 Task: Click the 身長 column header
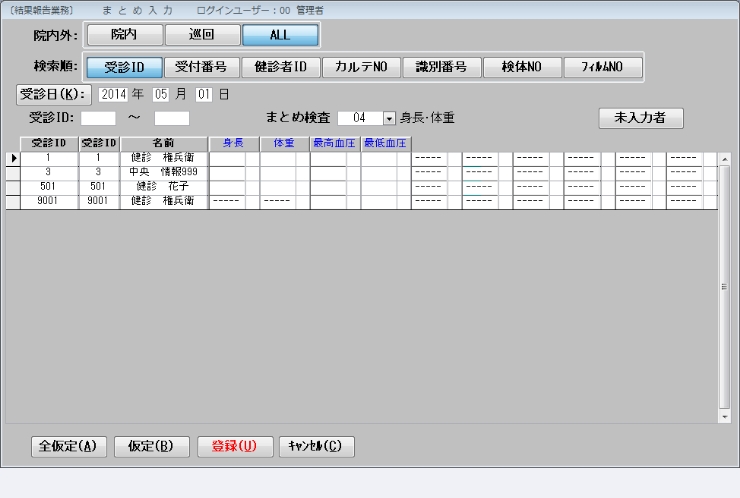pos(234,143)
